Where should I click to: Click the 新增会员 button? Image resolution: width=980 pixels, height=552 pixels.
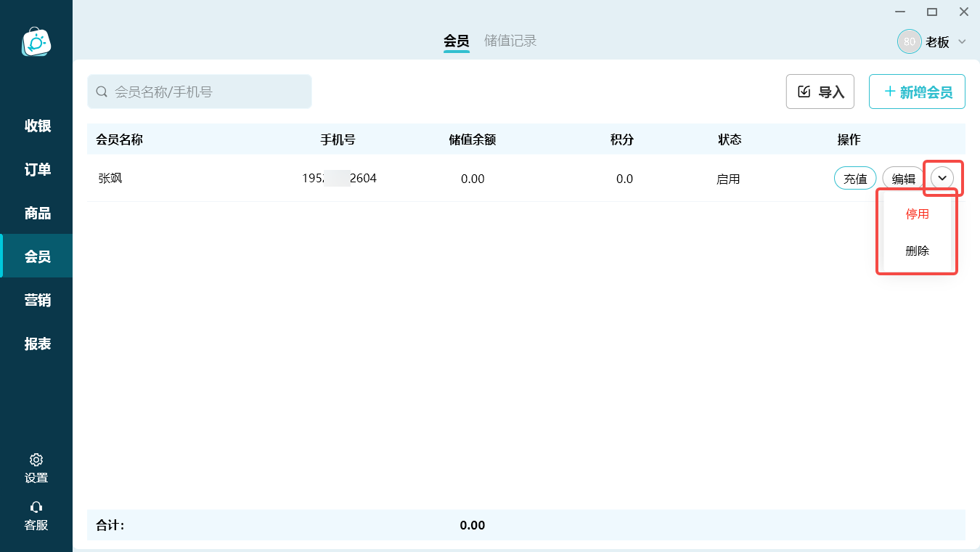[x=917, y=92]
